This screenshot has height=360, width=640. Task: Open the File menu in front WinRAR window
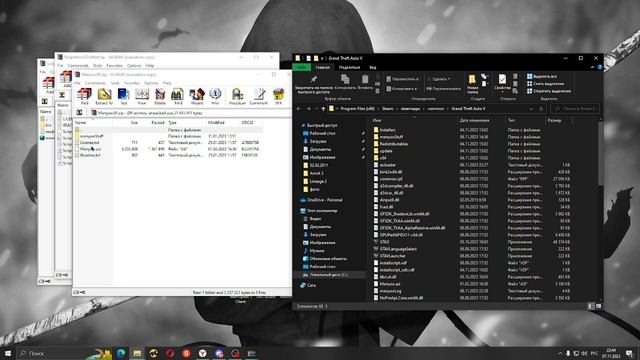[x=77, y=83]
